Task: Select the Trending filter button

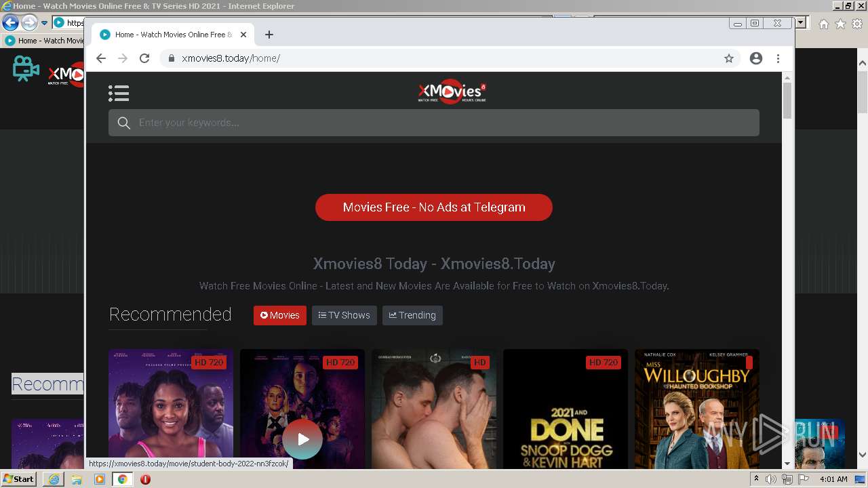Action: (412, 315)
